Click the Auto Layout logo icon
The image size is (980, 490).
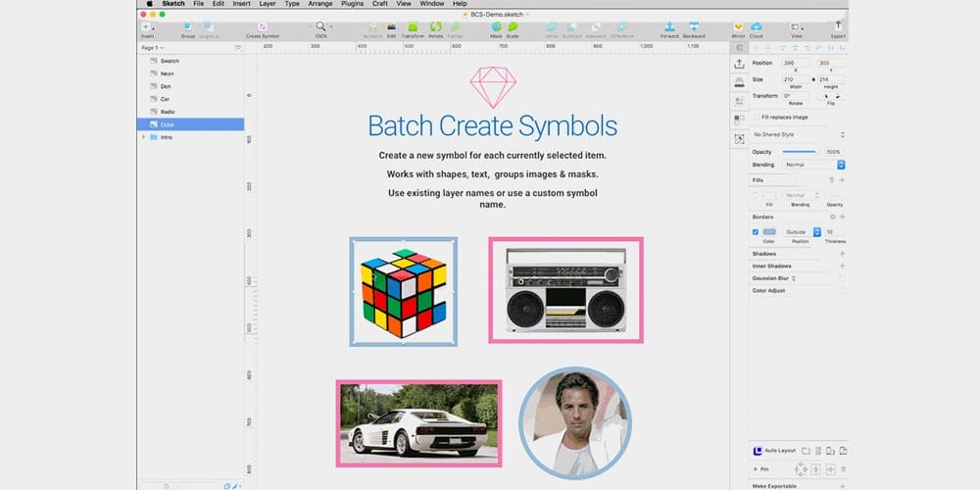tap(759, 451)
